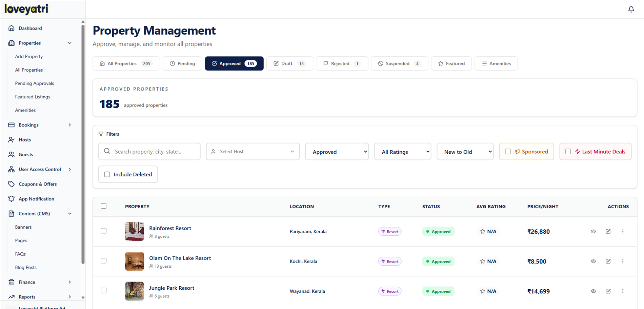Click the Dashboard home icon
Viewport: 644px width, 309px height.
click(x=12, y=28)
